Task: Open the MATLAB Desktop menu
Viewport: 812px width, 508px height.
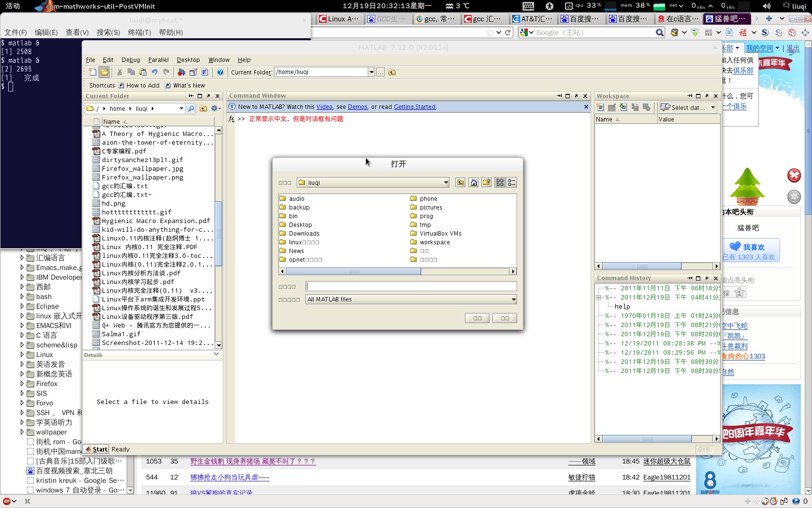Action: 188,60
